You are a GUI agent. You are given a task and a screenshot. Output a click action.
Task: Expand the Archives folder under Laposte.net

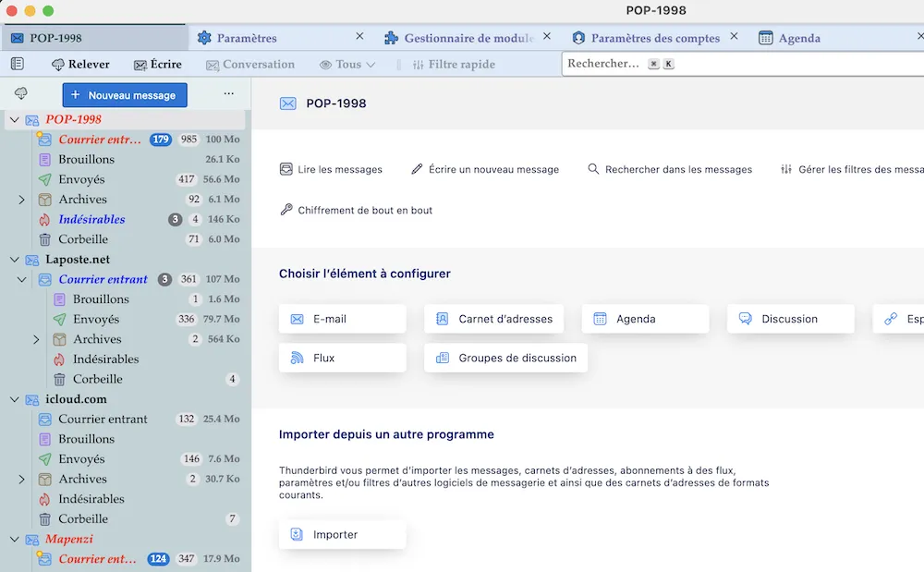coord(36,339)
